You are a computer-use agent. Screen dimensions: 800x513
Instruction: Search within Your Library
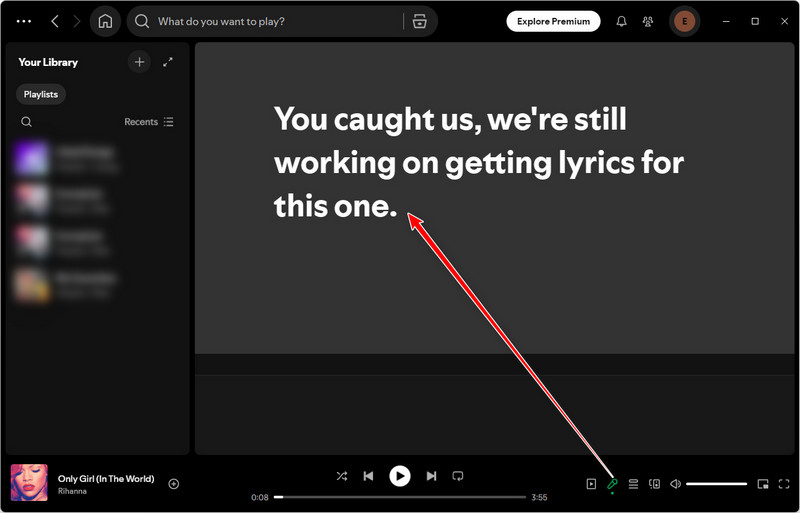point(27,122)
